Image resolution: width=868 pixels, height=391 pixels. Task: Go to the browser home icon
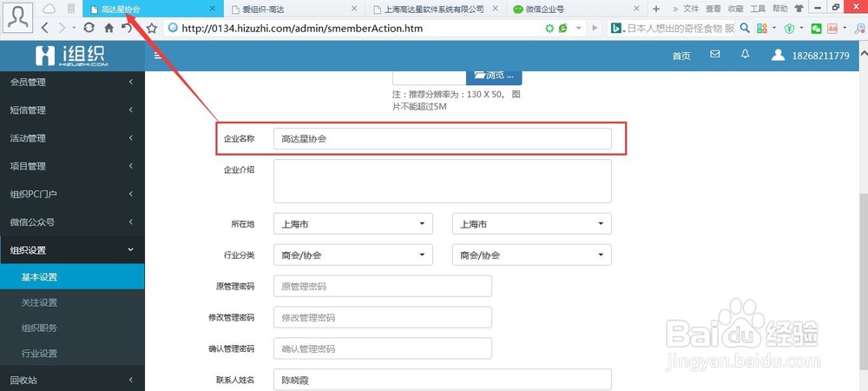(x=109, y=28)
